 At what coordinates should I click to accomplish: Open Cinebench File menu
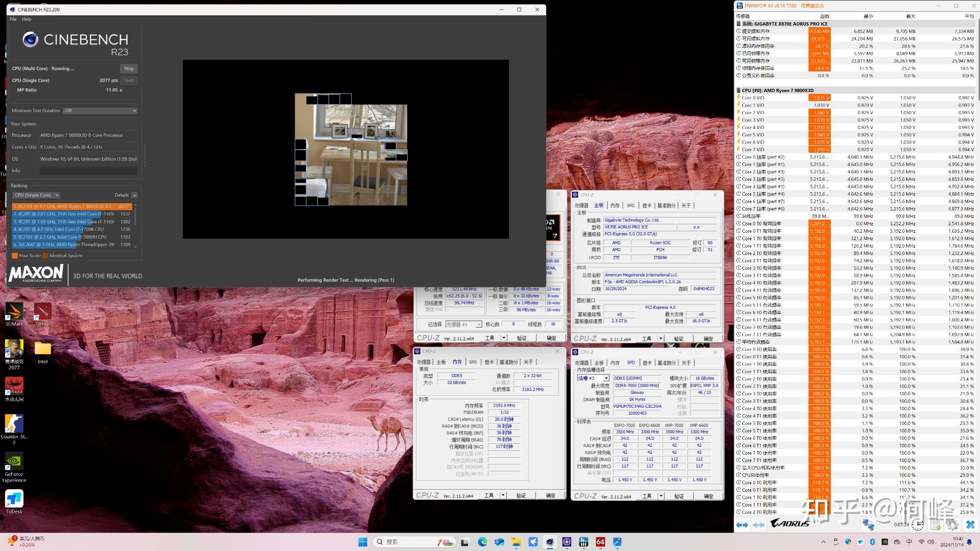(x=13, y=19)
